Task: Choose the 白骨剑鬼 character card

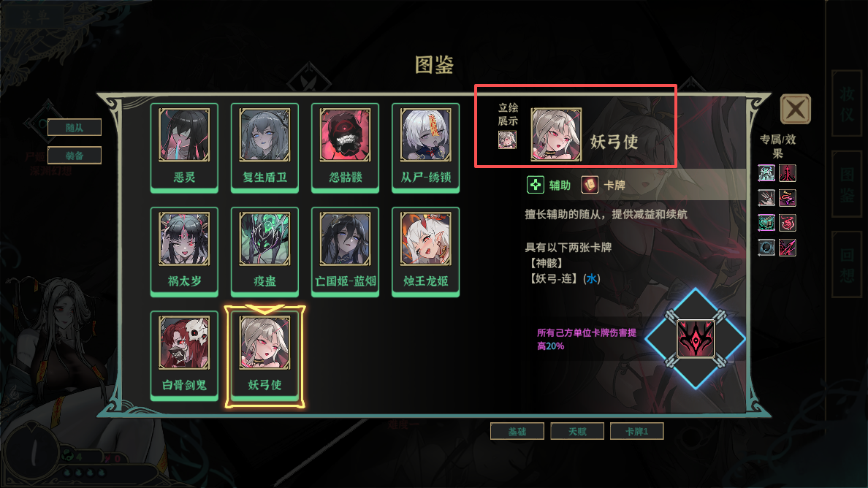Action: coord(184,356)
